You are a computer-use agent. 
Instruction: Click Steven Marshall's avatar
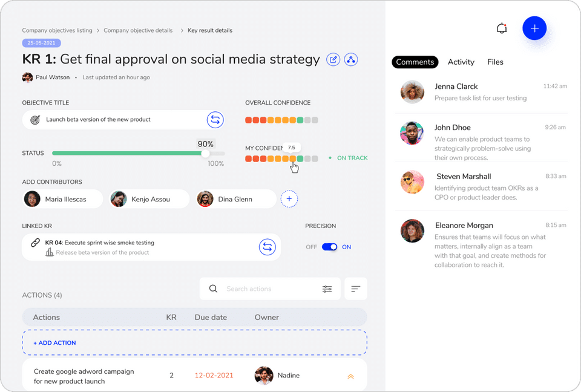click(412, 182)
